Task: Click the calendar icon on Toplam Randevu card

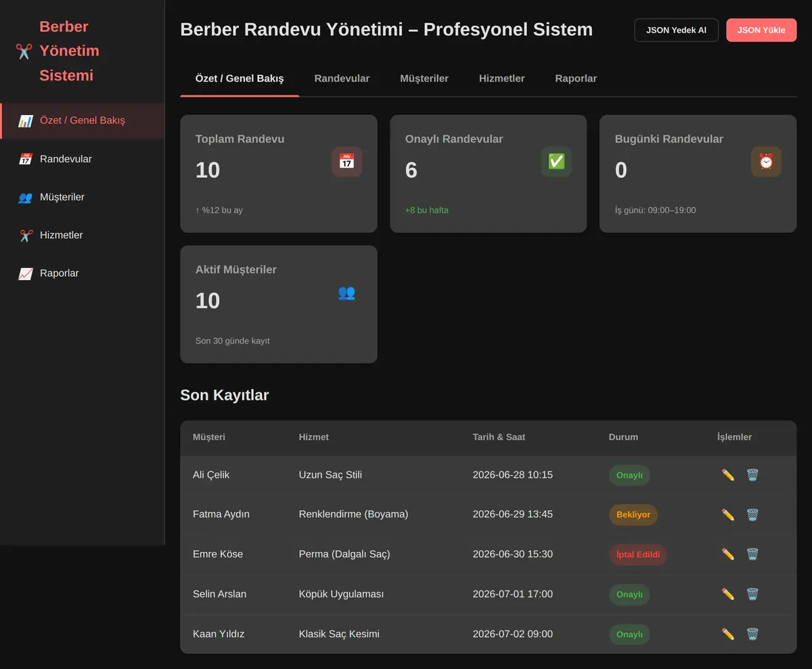Action: click(346, 162)
